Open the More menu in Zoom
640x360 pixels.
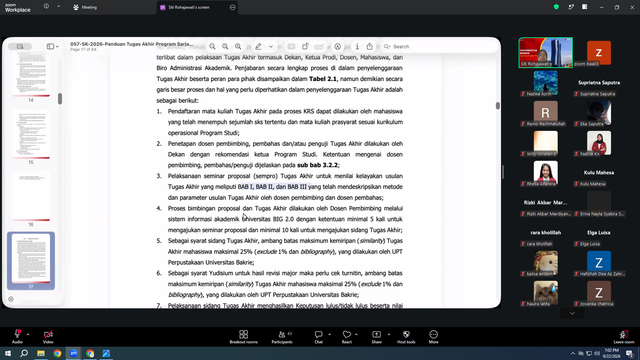pos(433,336)
